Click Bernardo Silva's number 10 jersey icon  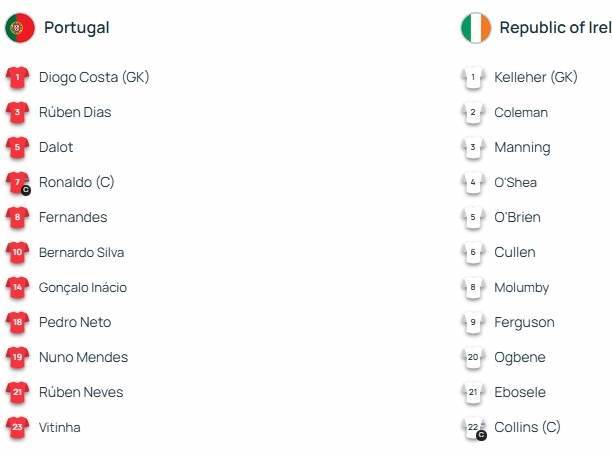tap(18, 253)
